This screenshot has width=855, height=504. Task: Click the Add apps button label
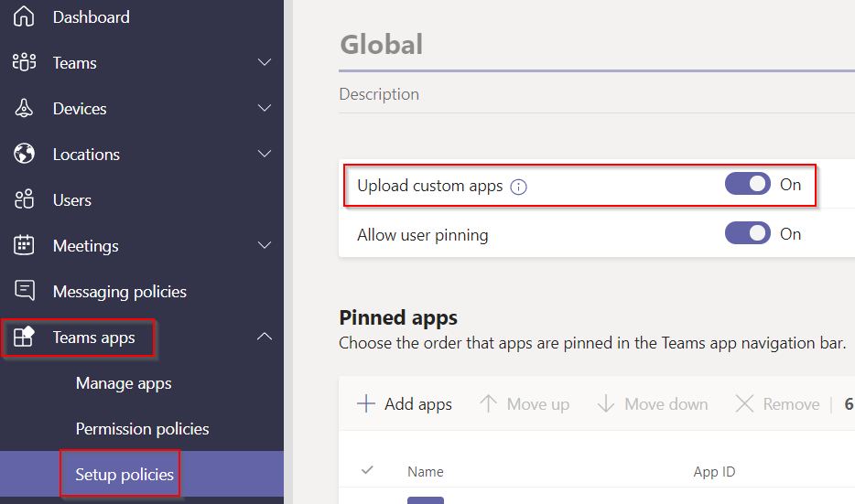418,404
